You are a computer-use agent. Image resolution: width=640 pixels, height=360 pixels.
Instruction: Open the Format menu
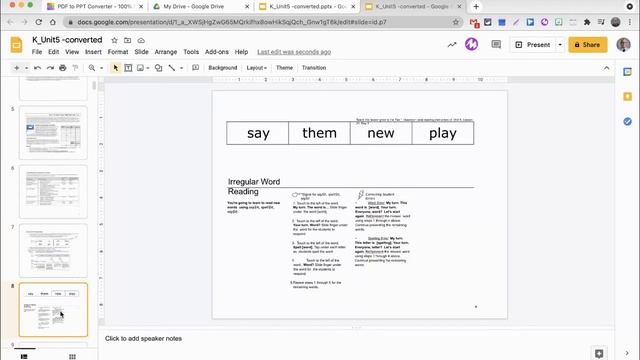pos(118,52)
